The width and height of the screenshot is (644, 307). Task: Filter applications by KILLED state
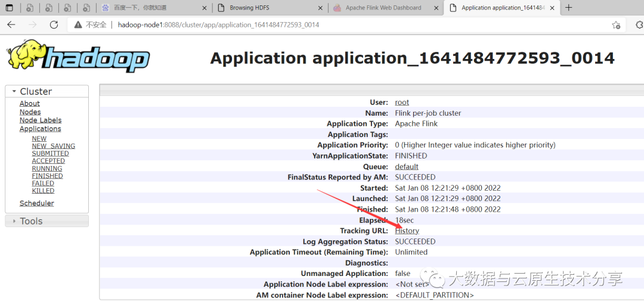coord(43,191)
